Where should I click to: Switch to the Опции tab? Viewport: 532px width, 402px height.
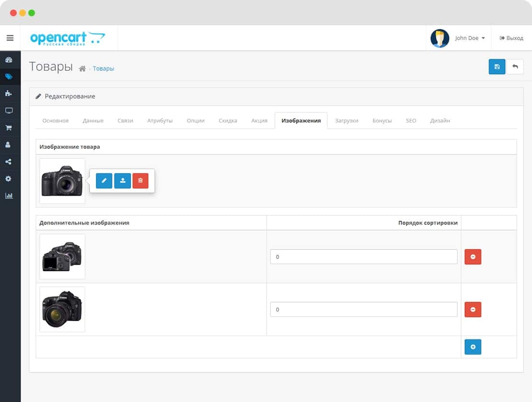click(x=195, y=120)
